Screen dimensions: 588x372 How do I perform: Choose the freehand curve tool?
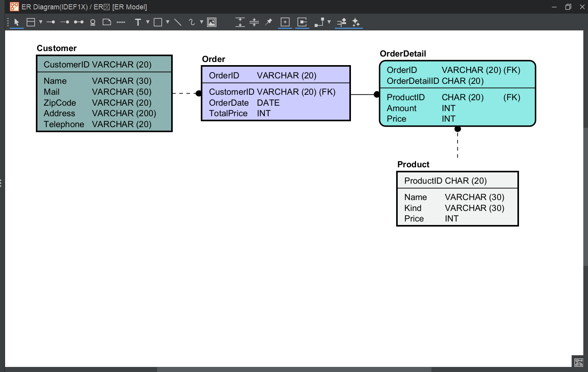pyautogui.click(x=192, y=22)
